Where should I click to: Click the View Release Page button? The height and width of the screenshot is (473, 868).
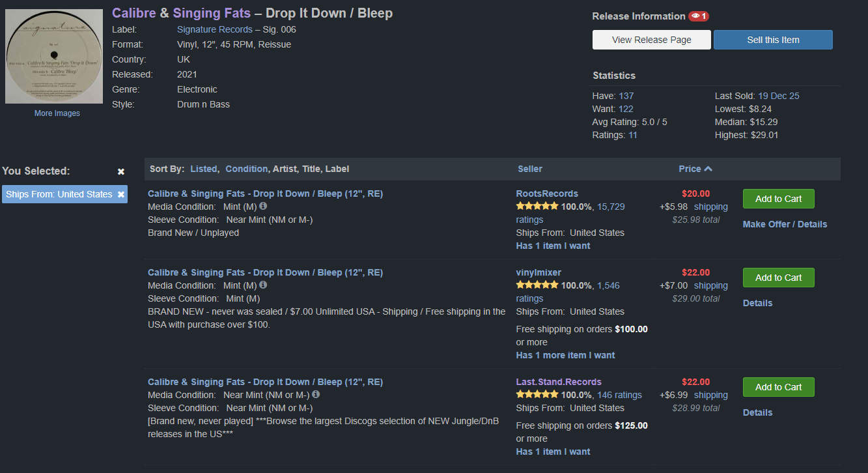[x=652, y=40]
